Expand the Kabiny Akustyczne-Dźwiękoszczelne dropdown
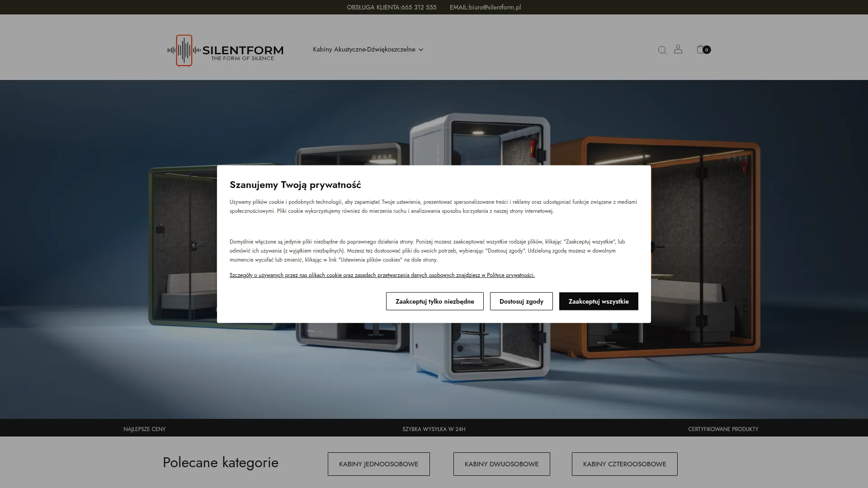868x488 pixels. [x=364, y=50]
